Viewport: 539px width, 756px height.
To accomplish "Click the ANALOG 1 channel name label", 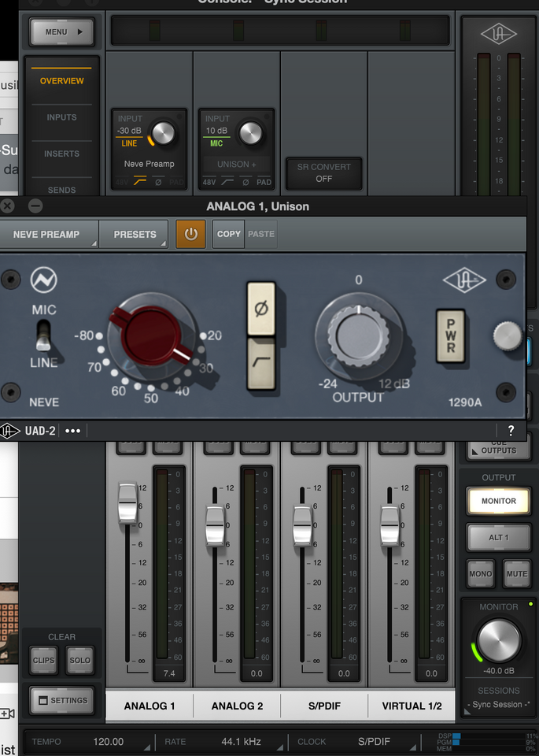I will pos(150,706).
